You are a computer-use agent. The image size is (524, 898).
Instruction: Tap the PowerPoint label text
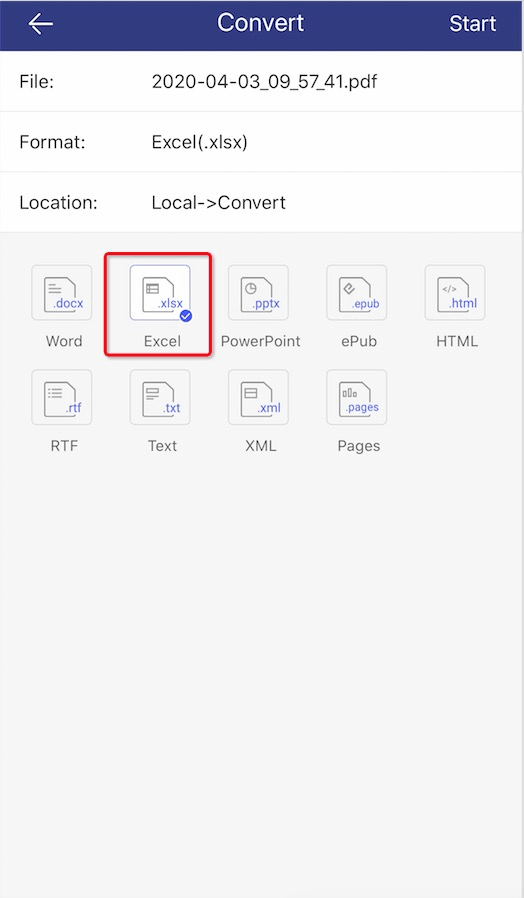[261, 341]
